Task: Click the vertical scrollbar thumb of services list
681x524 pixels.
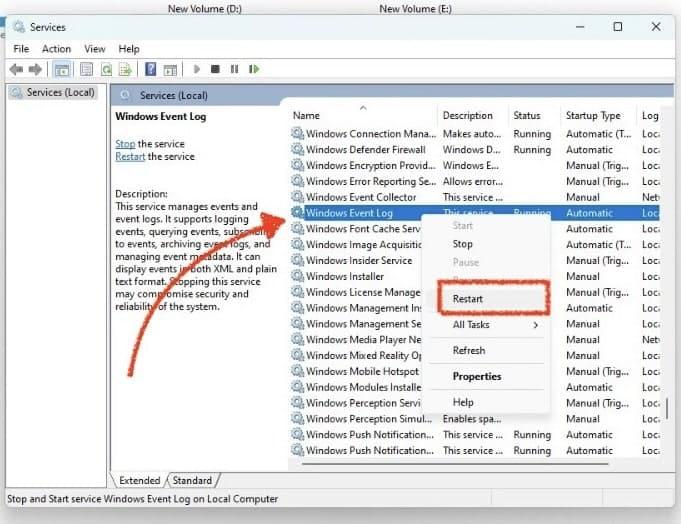Action: tap(667, 409)
